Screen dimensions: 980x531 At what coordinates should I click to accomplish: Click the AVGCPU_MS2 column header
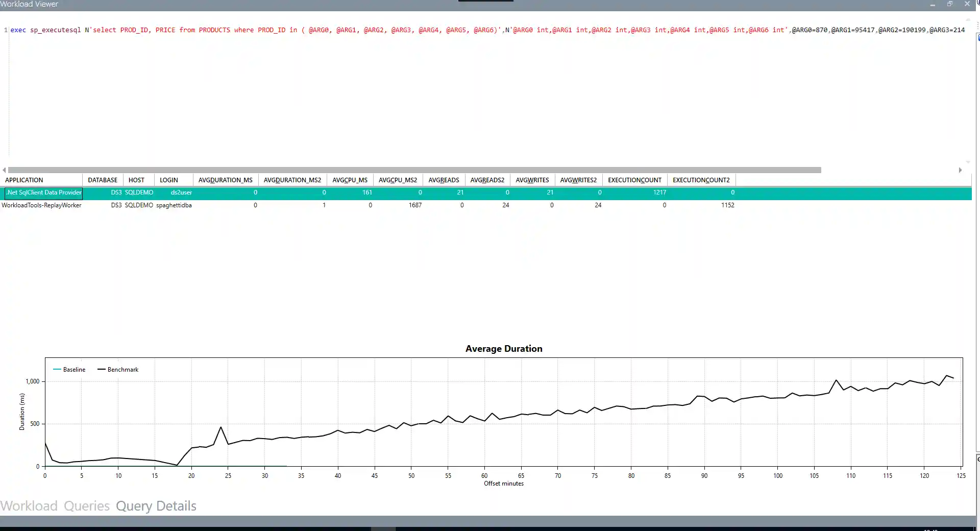tap(398, 180)
